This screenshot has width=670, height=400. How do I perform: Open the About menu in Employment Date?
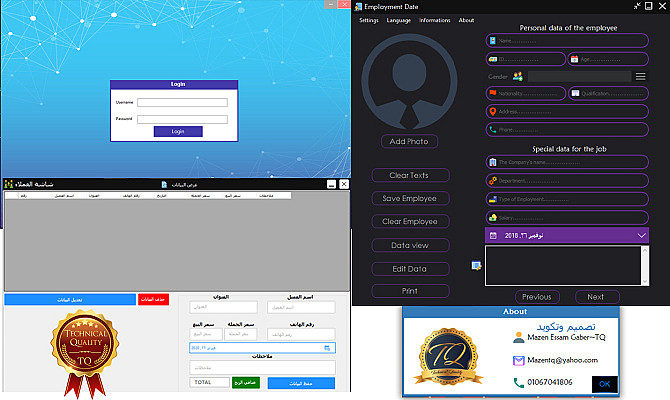pos(466,20)
